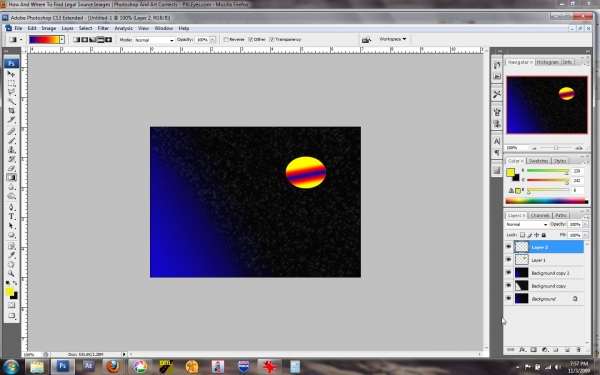Select the Gradient tool in toolbox

(11, 177)
